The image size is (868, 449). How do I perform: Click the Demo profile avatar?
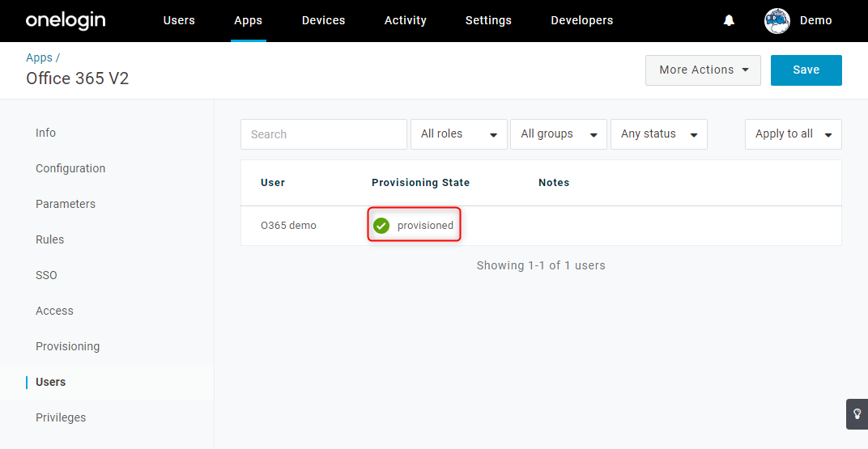pyautogui.click(x=777, y=21)
